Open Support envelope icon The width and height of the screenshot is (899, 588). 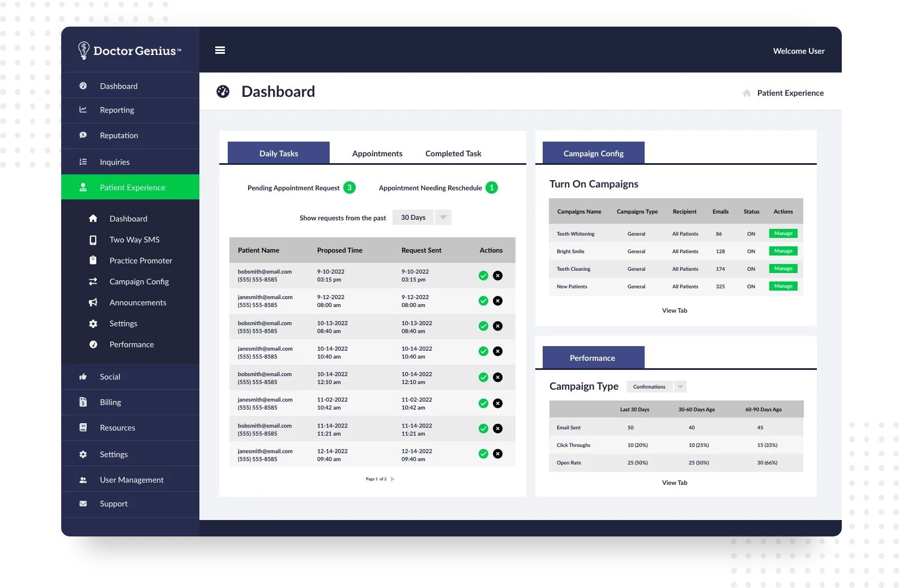coord(83,504)
